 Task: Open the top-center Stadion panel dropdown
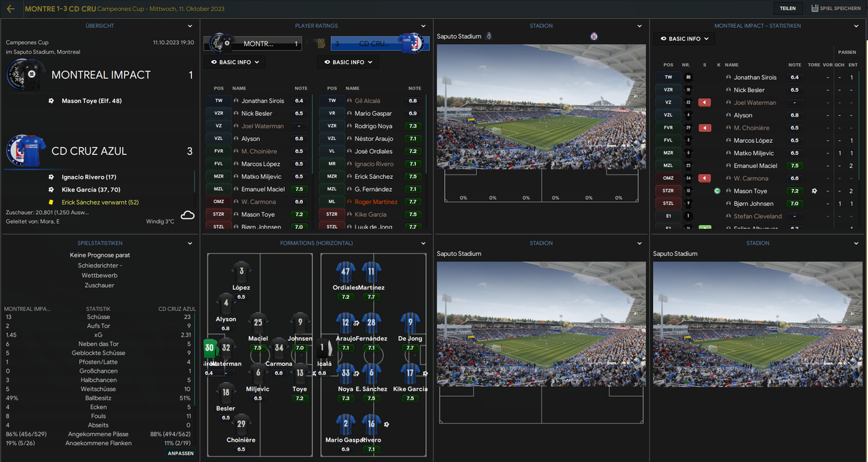[x=640, y=26]
